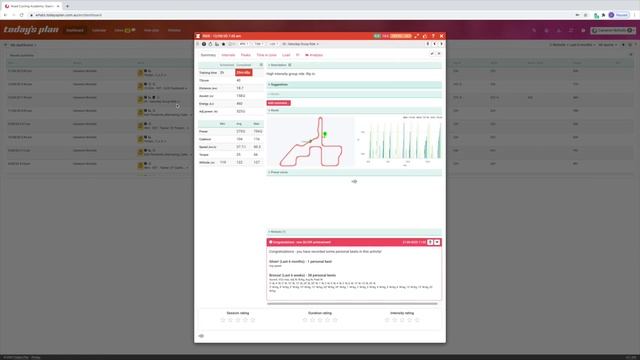The image size is (640, 360).
Task: Open the second small dropdown in dialog toolbar
Action: [x=258, y=44]
